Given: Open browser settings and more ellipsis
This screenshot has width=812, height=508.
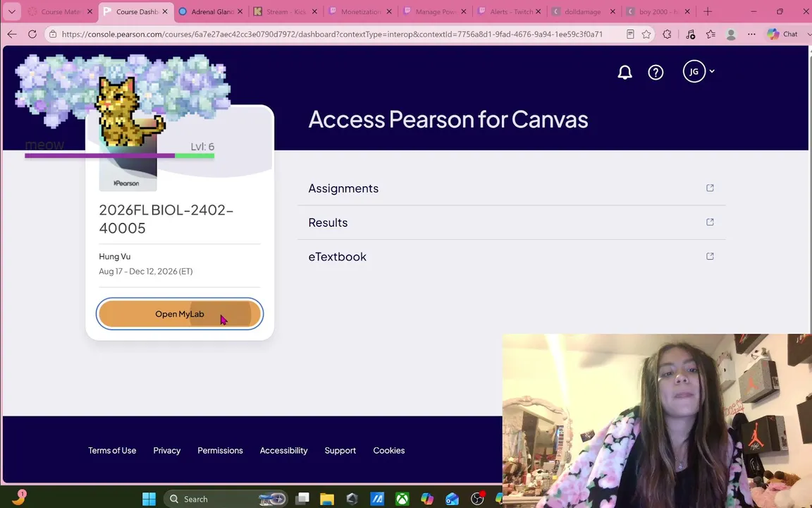Looking at the screenshot, I should tap(751, 34).
